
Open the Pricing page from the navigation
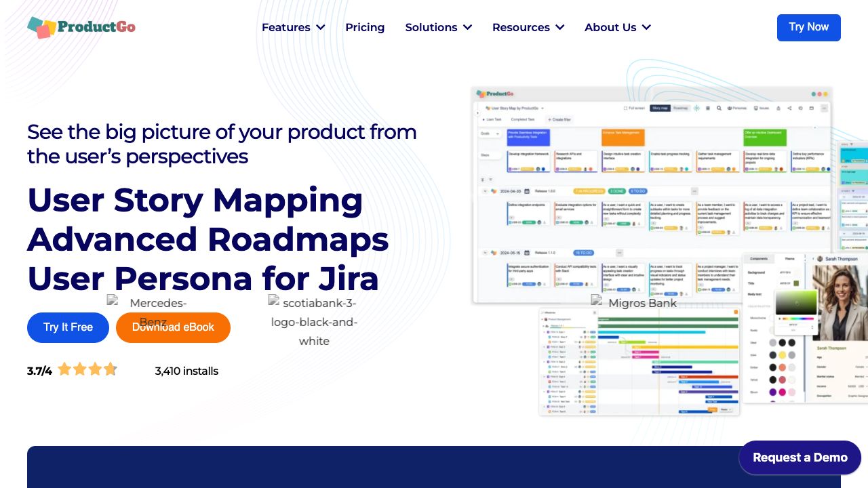tap(365, 27)
